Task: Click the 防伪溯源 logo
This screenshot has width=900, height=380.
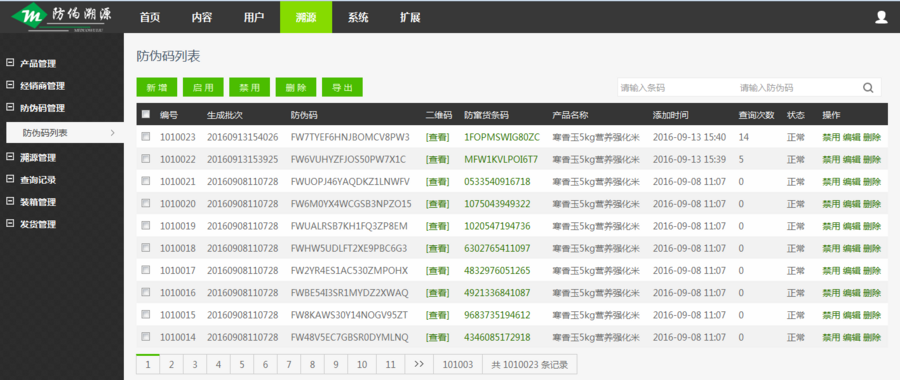Action: pos(61,16)
